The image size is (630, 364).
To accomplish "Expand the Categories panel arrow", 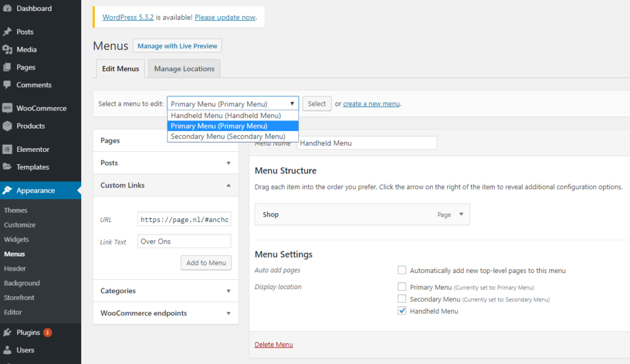I will click(x=228, y=291).
